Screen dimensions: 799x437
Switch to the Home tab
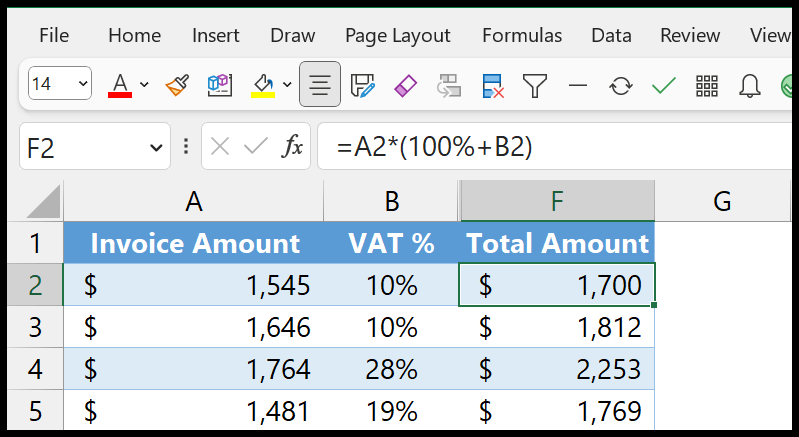pyautogui.click(x=135, y=35)
